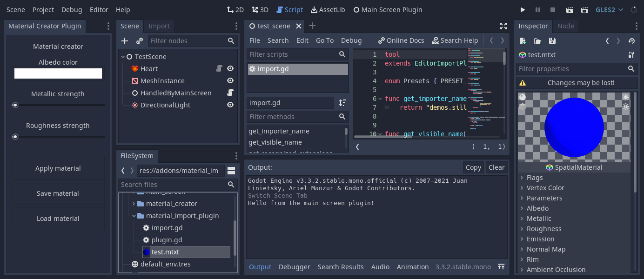The height and width of the screenshot is (279, 644).
Task: Open the GLES2 renderer dropdown
Action: click(x=609, y=9)
